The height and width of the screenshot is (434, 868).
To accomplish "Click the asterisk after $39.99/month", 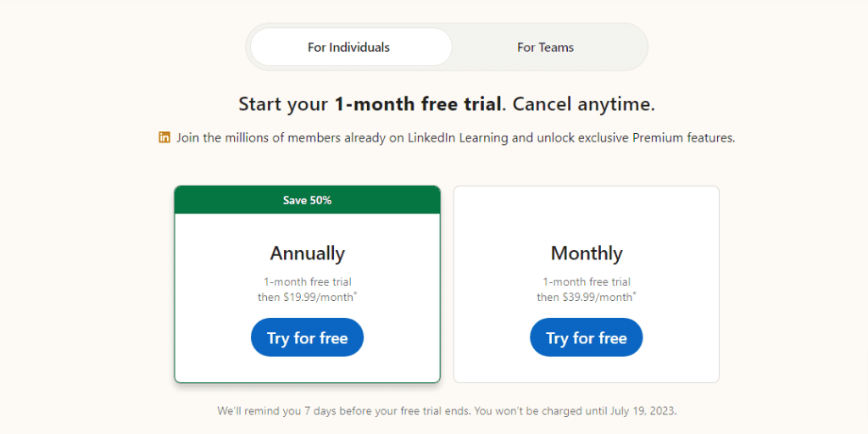I will pos(634,293).
